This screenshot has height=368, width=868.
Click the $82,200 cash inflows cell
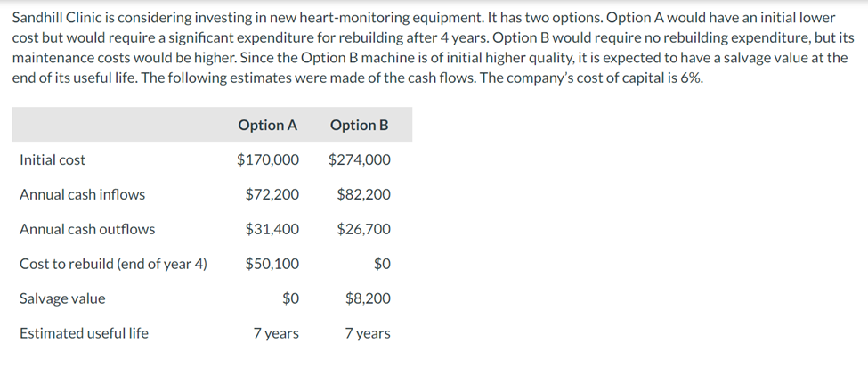(x=363, y=195)
